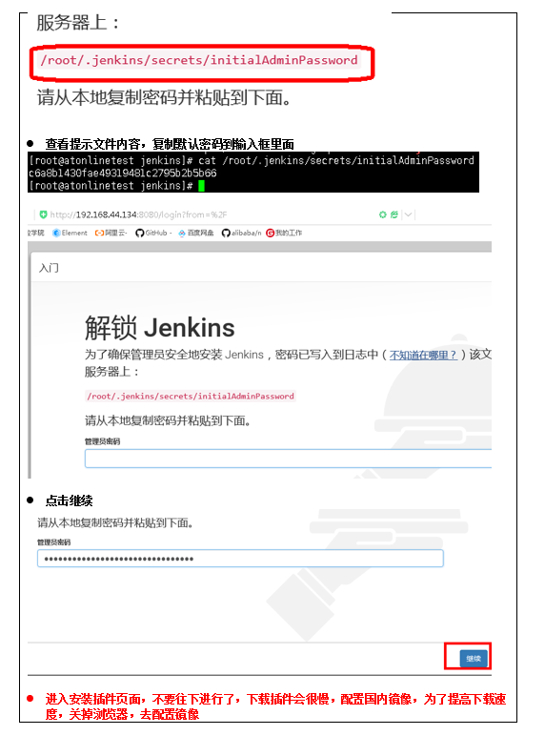Click the 百度网盘 cloud bookmark icon
Viewport: 545px width, 756px height.
tap(182, 233)
